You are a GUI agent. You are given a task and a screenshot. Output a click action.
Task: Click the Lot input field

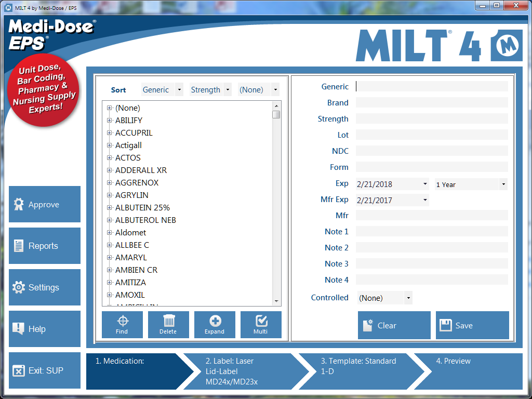(432, 135)
